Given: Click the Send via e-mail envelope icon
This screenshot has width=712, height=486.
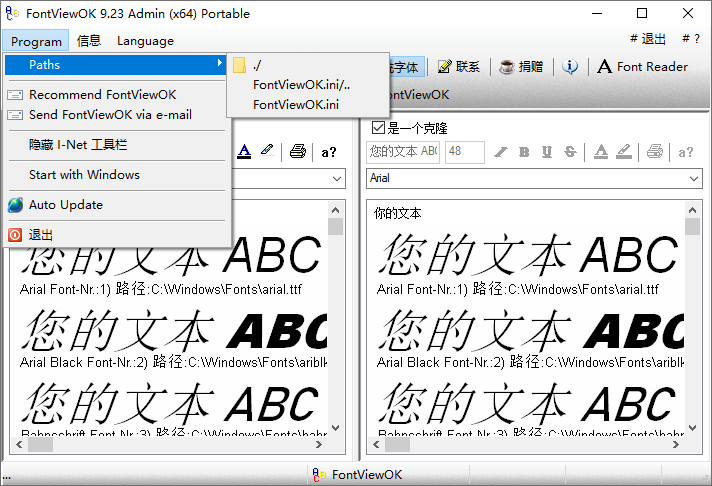Looking at the screenshot, I should click(x=15, y=115).
